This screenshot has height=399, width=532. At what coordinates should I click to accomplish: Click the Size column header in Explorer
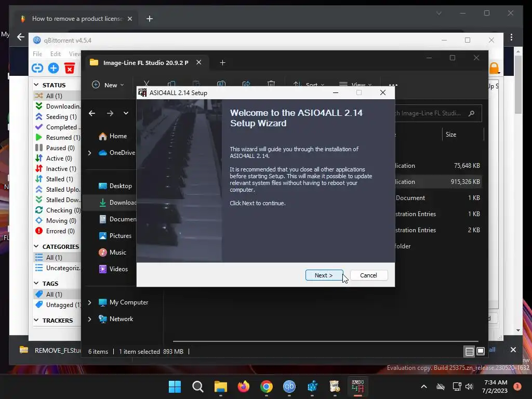tap(450, 135)
